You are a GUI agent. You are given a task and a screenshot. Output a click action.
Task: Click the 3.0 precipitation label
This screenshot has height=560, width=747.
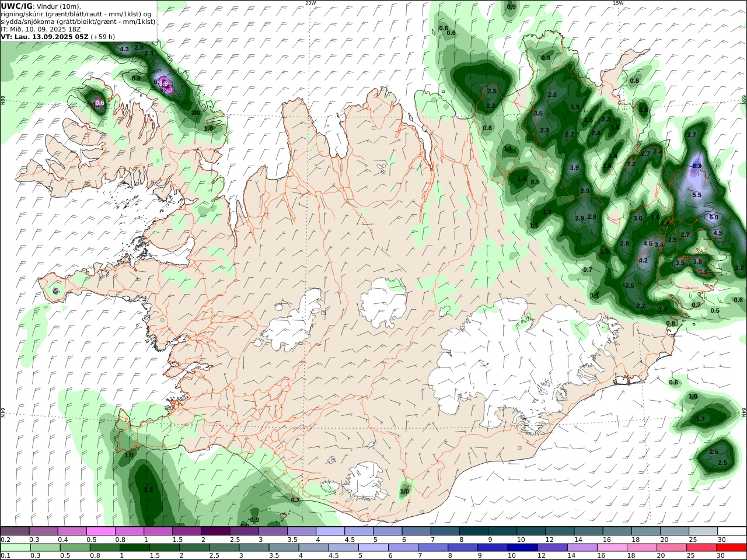tap(638, 219)
